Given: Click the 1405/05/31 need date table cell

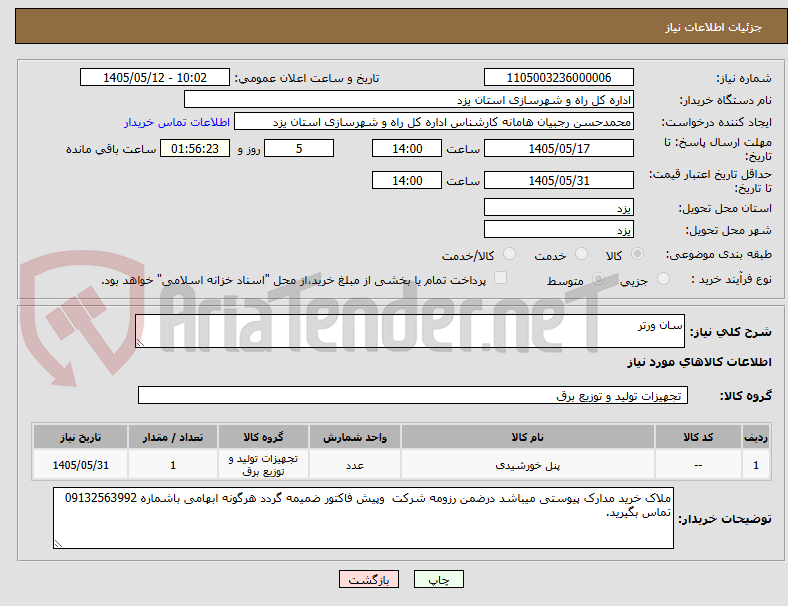Looking at the screenshot, I should tap(80, 465).
